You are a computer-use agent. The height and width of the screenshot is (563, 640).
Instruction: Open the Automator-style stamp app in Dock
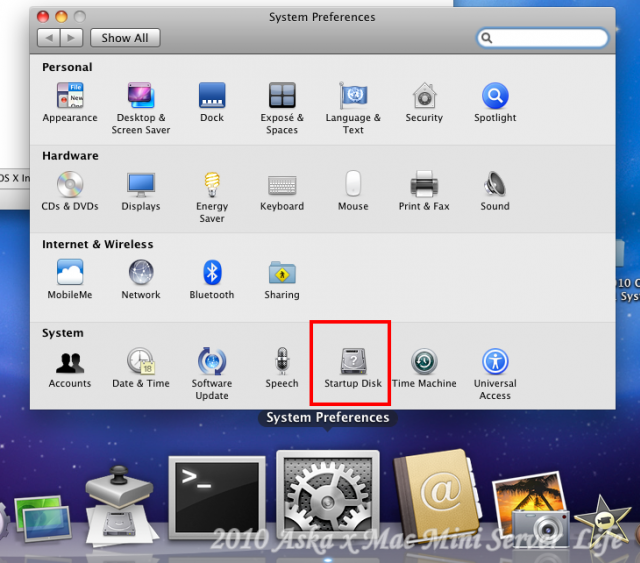(x=120, y=506)
